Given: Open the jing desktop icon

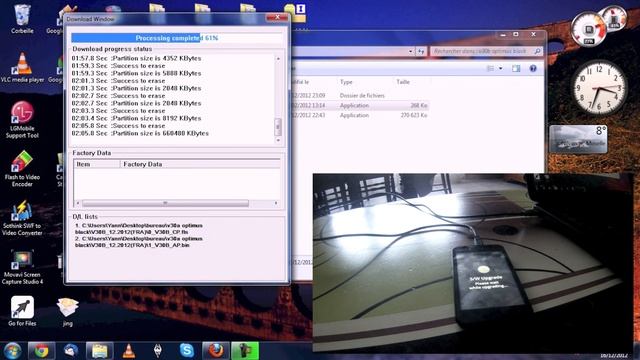Looking at the screenshot, I should [x=68, y=312].
